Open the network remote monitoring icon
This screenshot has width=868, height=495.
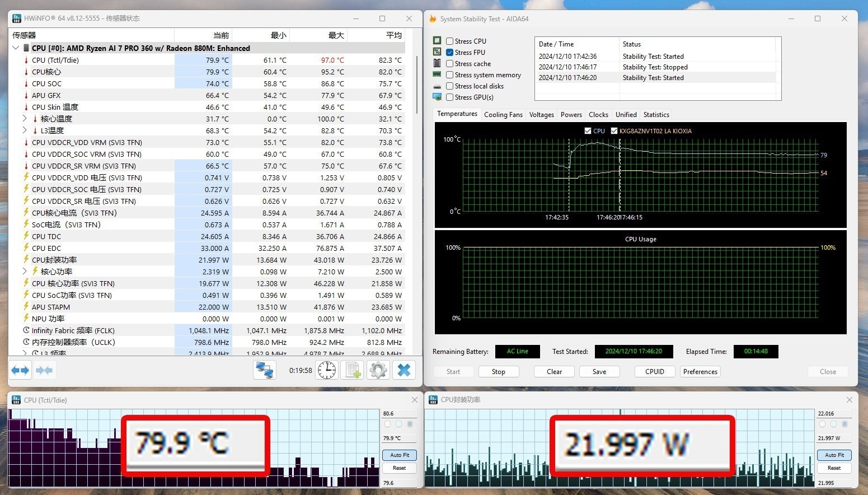(264, 370)
